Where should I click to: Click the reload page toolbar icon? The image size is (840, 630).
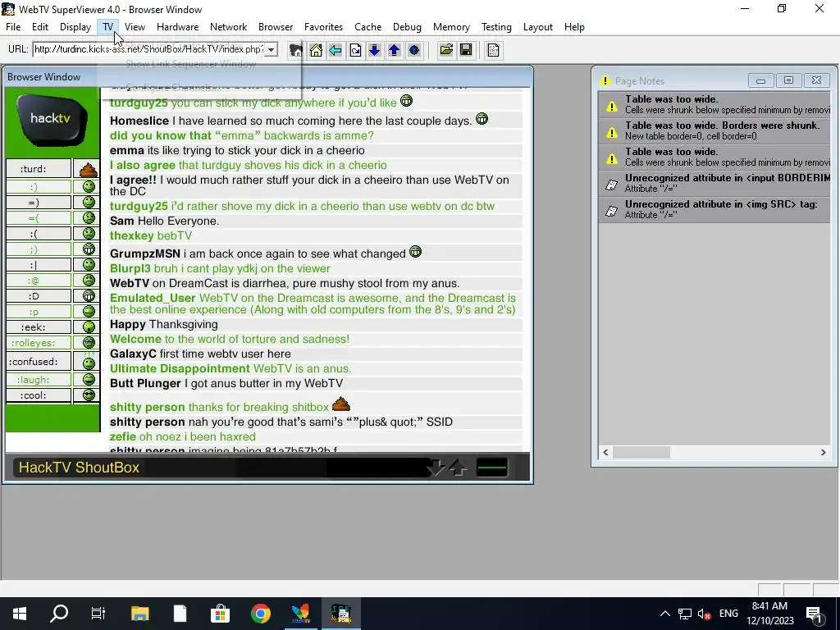tap(355, 50)
